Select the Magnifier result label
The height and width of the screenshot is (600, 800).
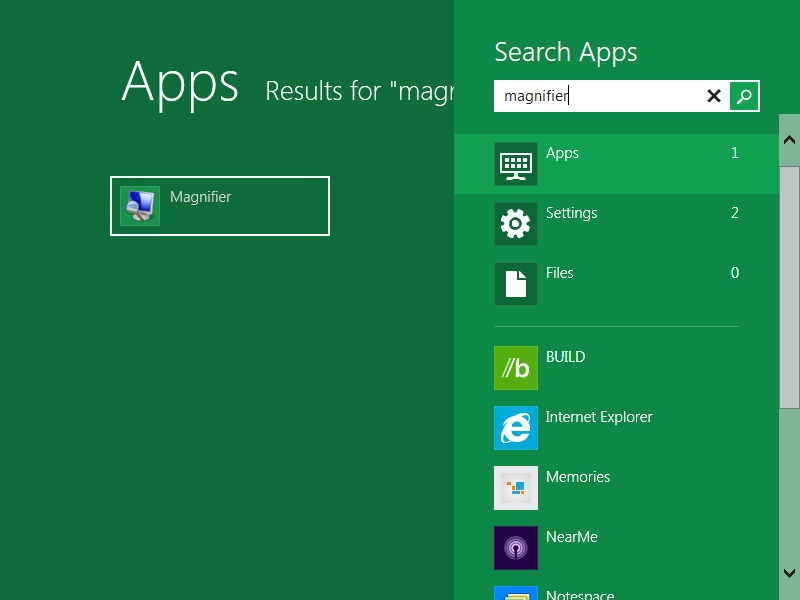[x=201, y=197]
